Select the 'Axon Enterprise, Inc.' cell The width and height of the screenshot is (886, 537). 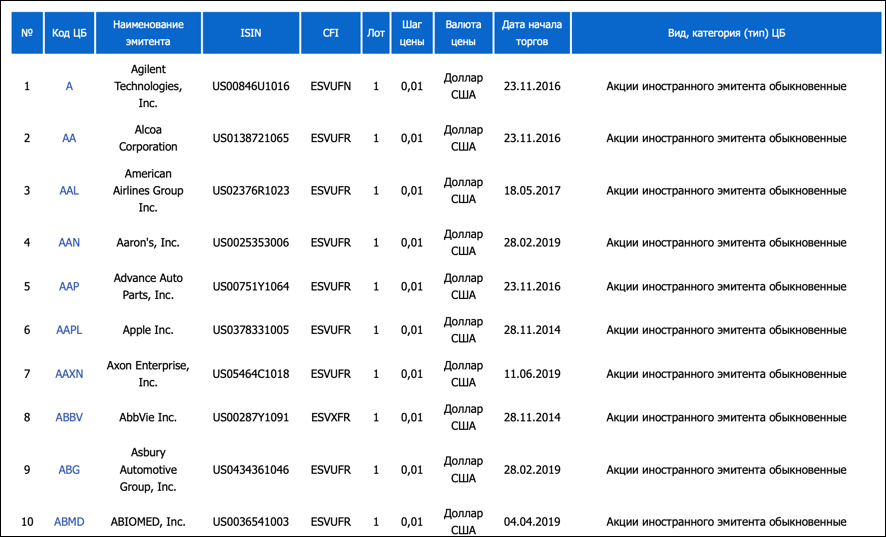click(148, 374)
